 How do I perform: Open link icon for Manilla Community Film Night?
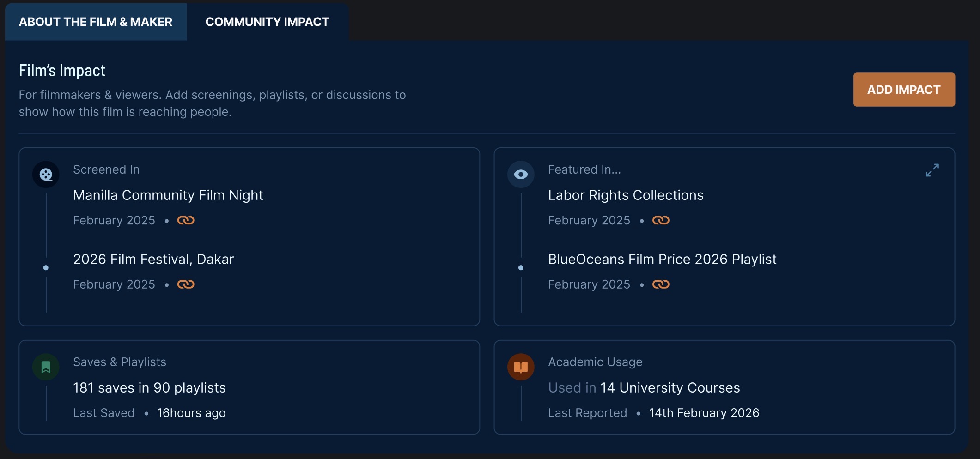[x=186, y=220]
